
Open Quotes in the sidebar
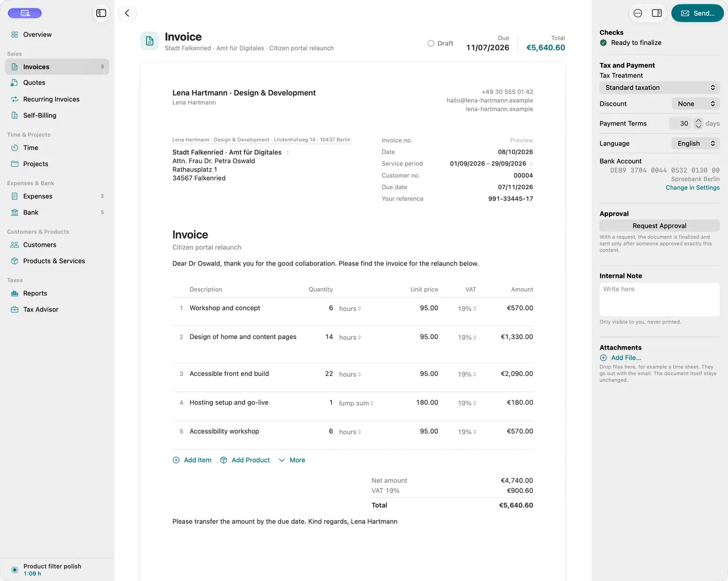coord(57,82)
